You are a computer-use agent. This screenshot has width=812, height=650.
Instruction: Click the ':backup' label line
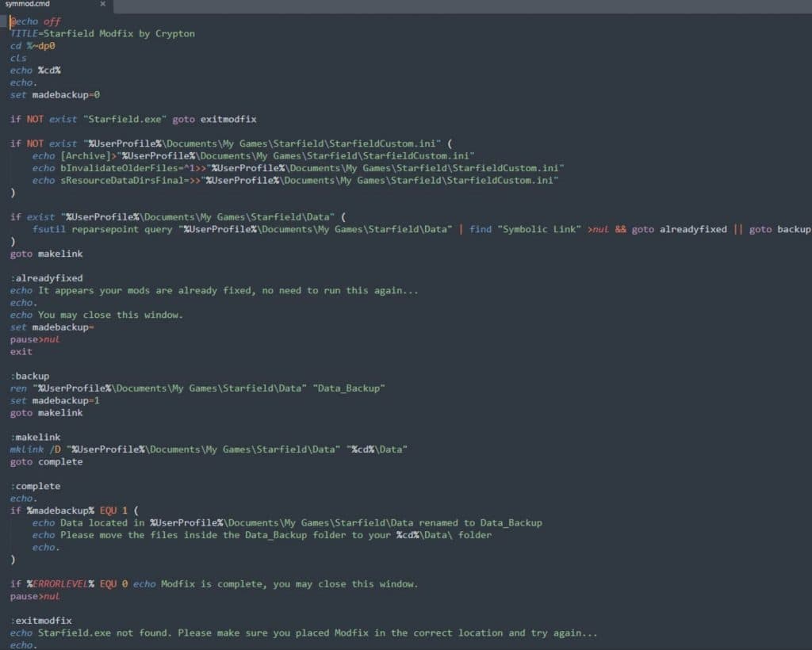[x=29, y=376]
